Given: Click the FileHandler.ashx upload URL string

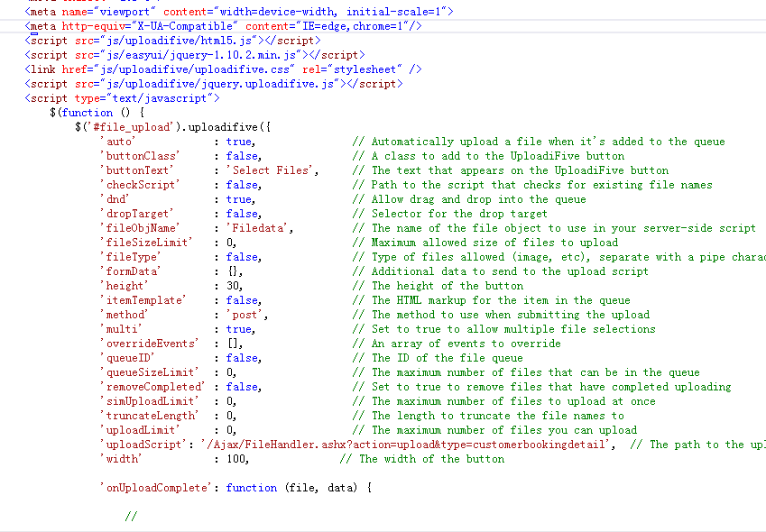Looking at the screenshot, I should click(x=406, y=445).
